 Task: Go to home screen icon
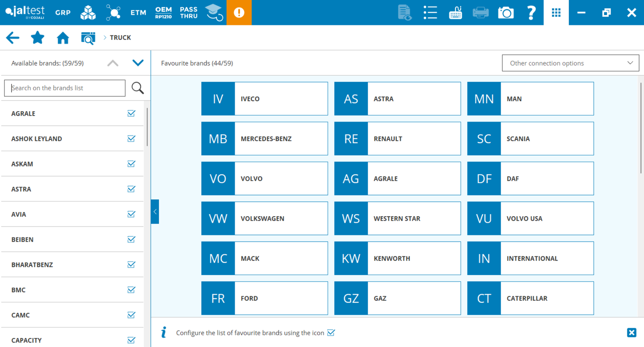click(63, 38)
